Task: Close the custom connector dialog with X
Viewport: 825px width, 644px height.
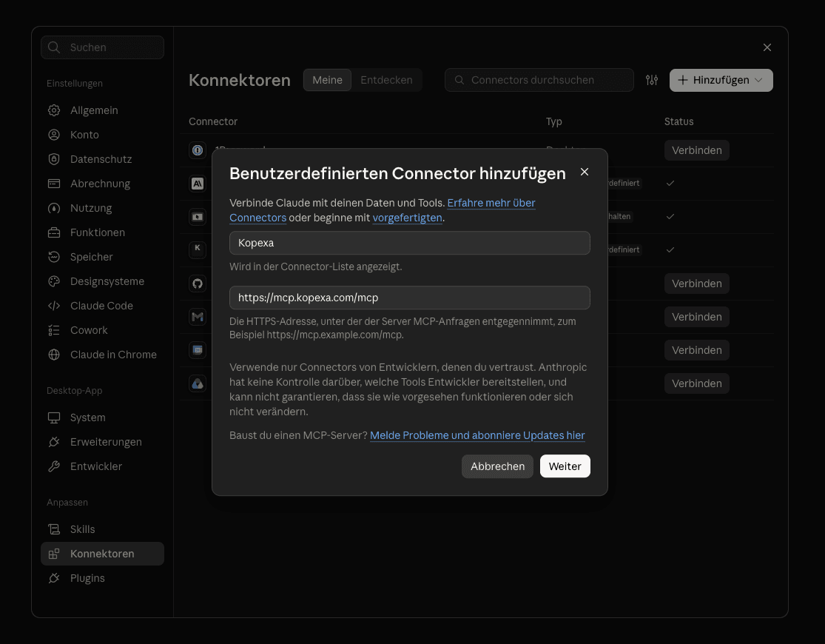Action: [584, 172]
